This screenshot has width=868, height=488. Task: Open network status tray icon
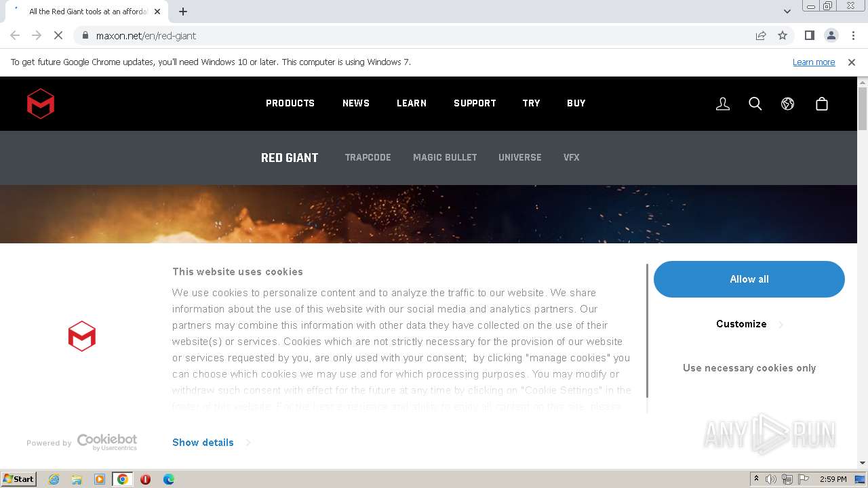787,479
